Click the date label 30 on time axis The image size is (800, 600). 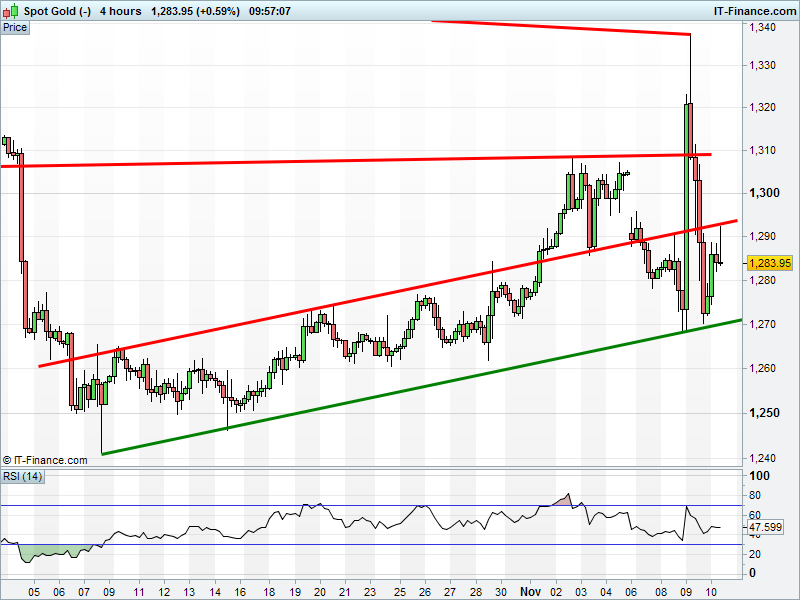pos(501,592)
